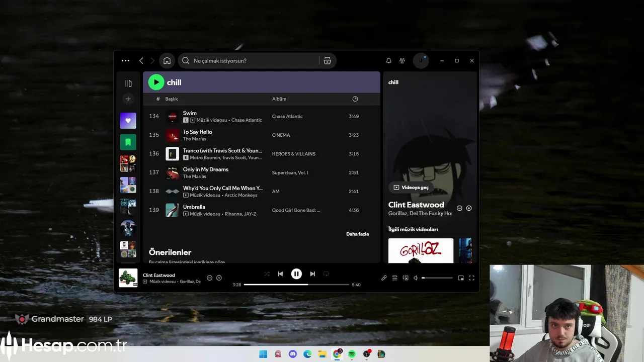Viewport: 644px width, 362px height.
Task: Pause the current song
Action: 296,274
